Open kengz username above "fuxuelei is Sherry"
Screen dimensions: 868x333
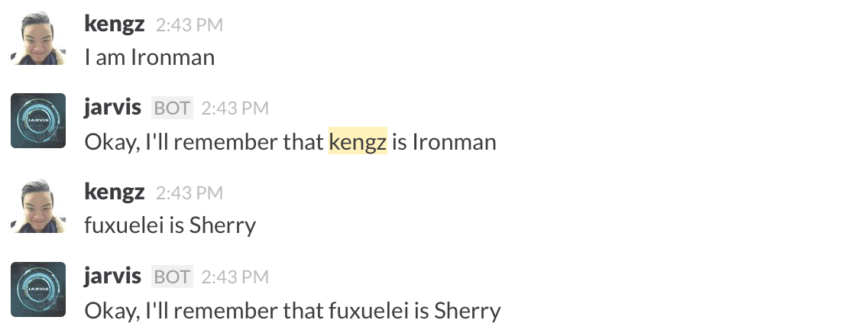[114, 192]
